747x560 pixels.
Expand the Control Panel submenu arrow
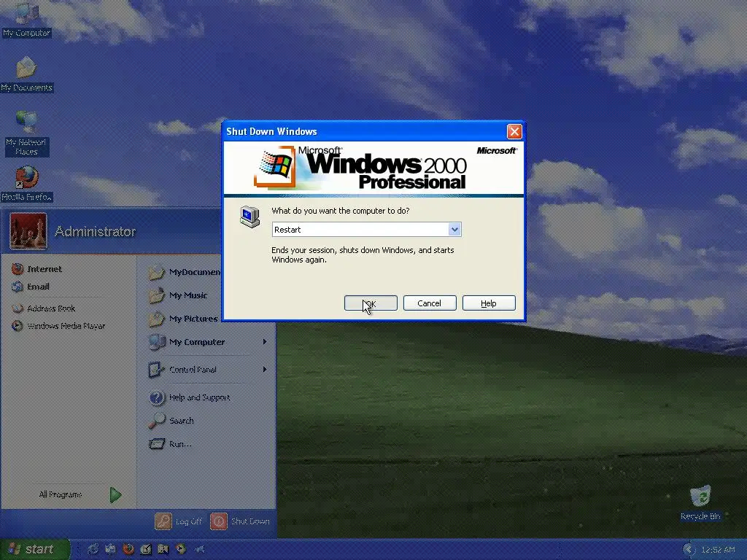click(264, 370)
